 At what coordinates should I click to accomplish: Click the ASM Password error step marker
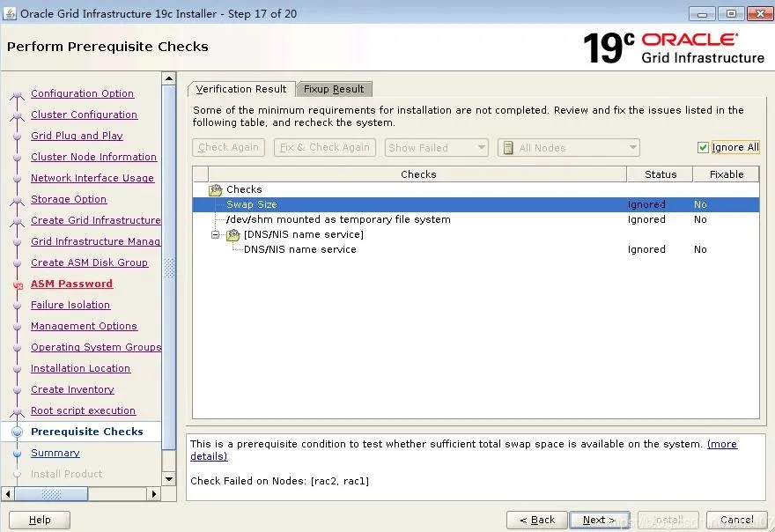[x=18, y=284]
